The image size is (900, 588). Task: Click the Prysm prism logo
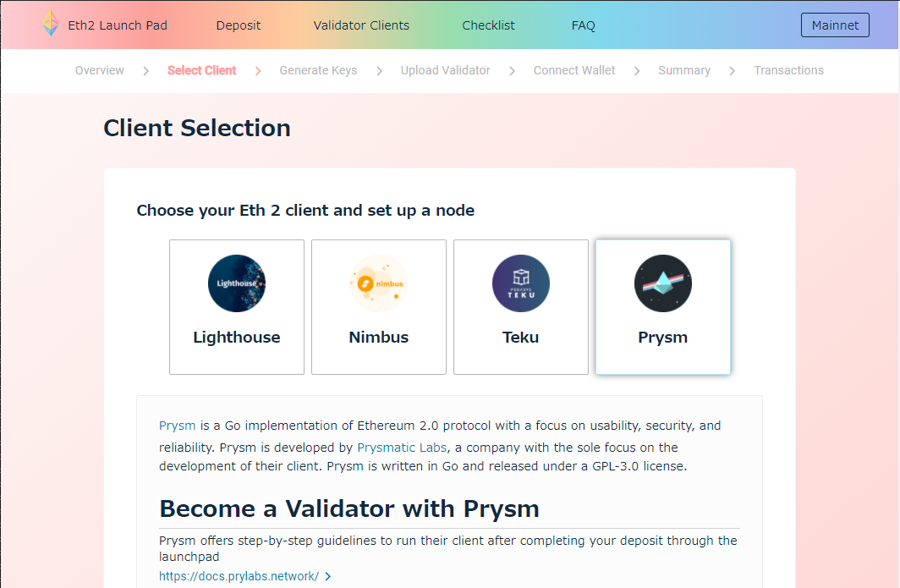[x=663, y=283]
